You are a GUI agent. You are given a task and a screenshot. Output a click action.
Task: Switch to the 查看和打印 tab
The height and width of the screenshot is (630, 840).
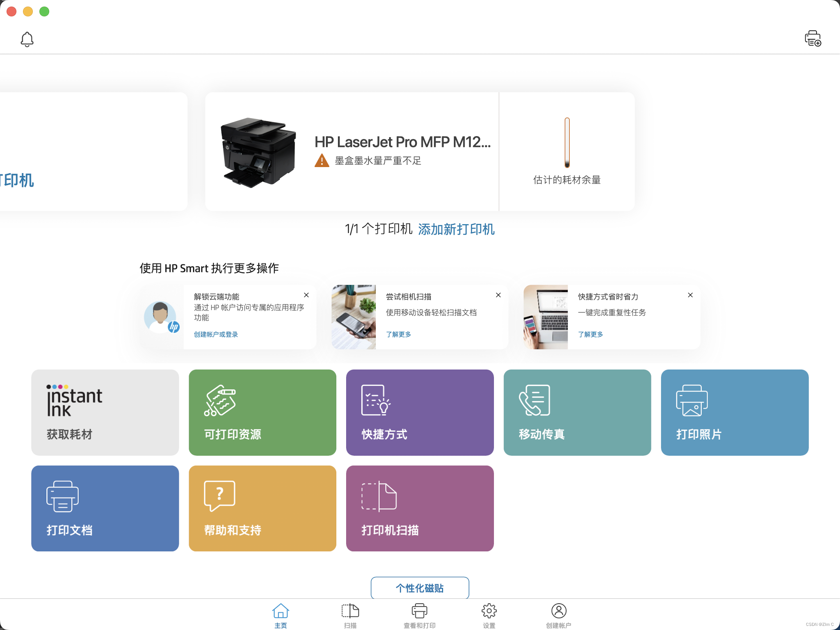tap(419, 615)
